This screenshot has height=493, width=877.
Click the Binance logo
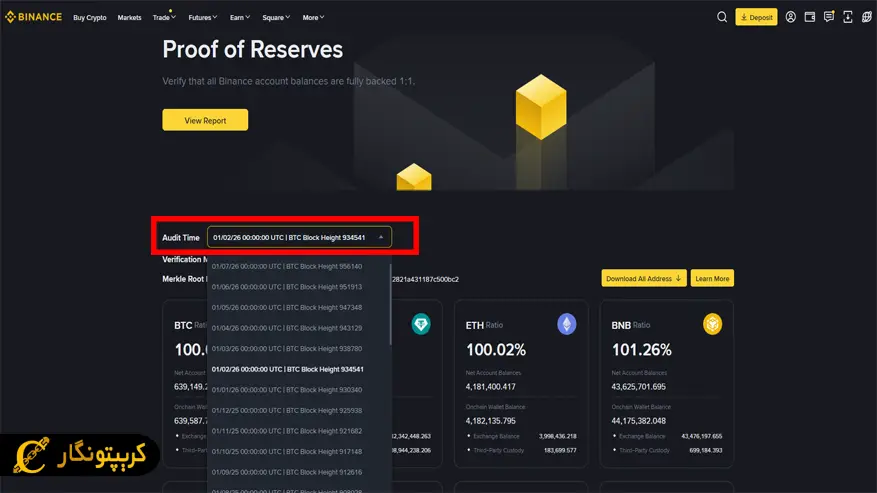click(34, 17)
